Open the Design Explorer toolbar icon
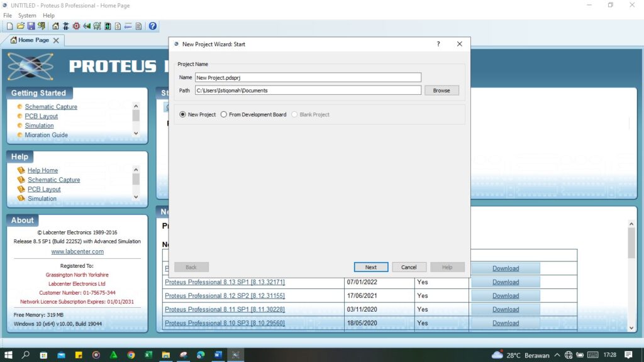Screen dimensions: 644x362 [x=97, y=26]
